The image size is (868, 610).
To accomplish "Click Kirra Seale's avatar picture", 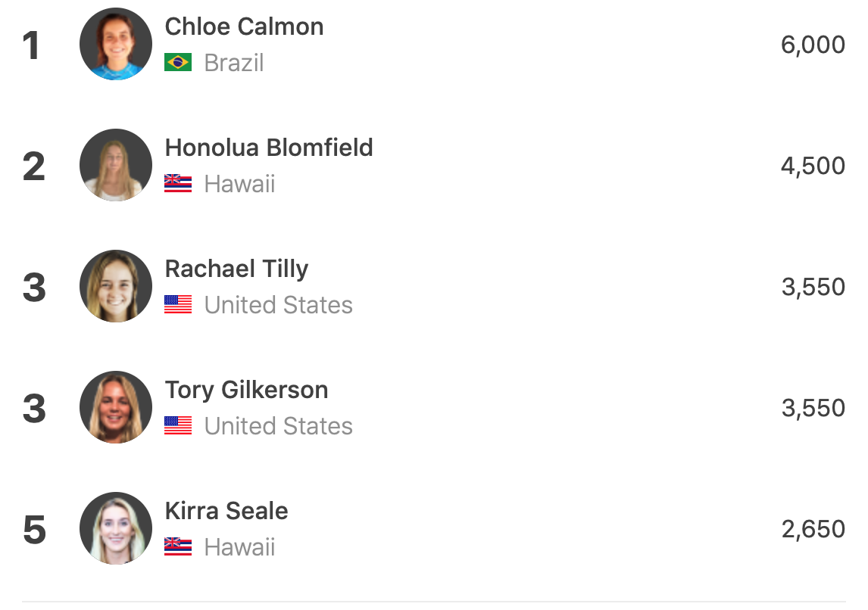I will point(116,528).
